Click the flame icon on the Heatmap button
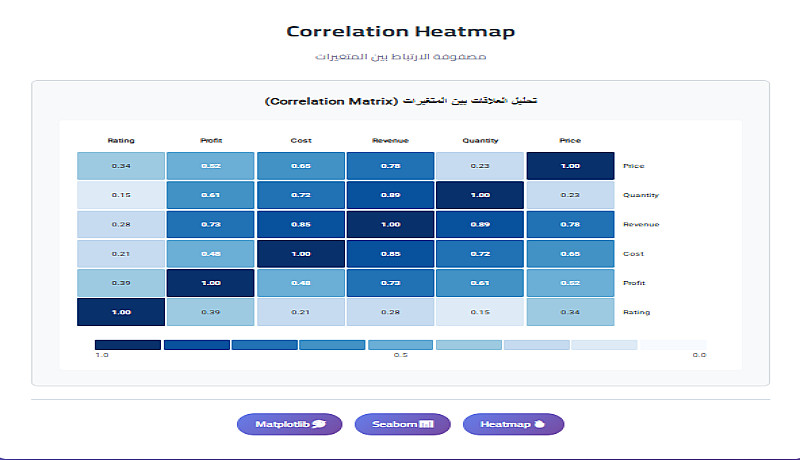The height and width of the screenshot is (460, 800). pyautogui.click(x=537, y=425)
